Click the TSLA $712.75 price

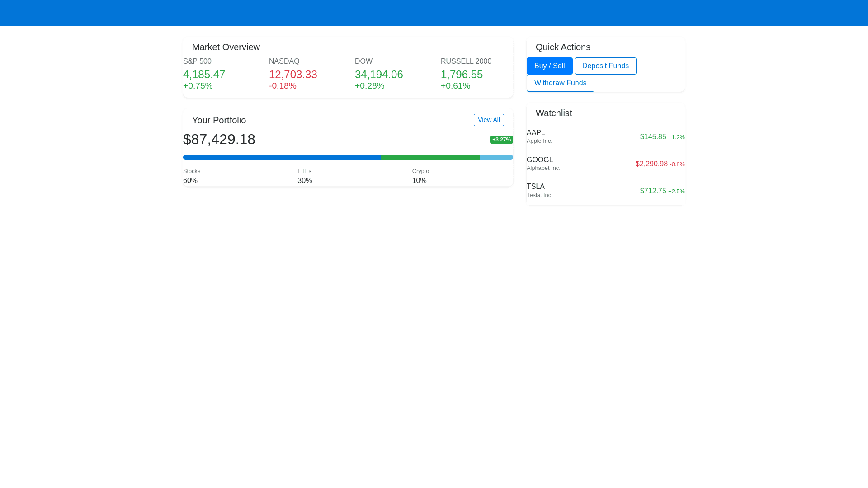[653, 191]
